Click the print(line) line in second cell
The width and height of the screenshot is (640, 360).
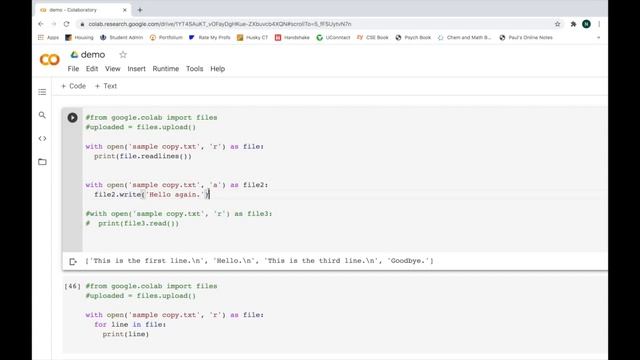click(126, 334)
